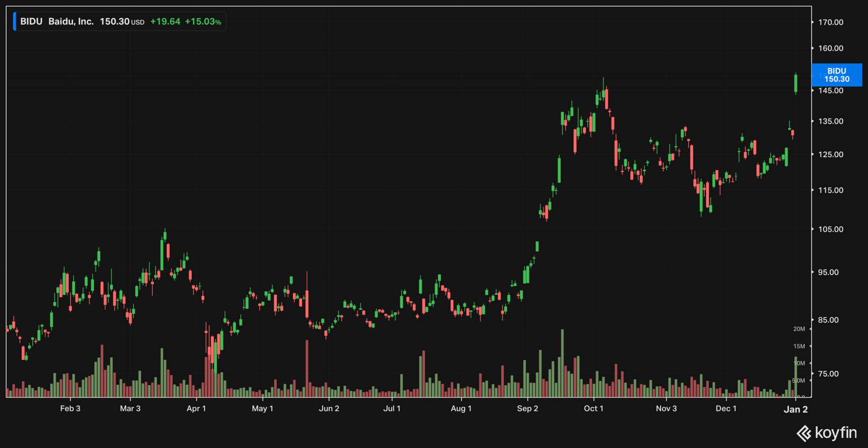Click the "Jul 1" date label
The height and width of the screenshot is (448, 868).
point(392,409)
